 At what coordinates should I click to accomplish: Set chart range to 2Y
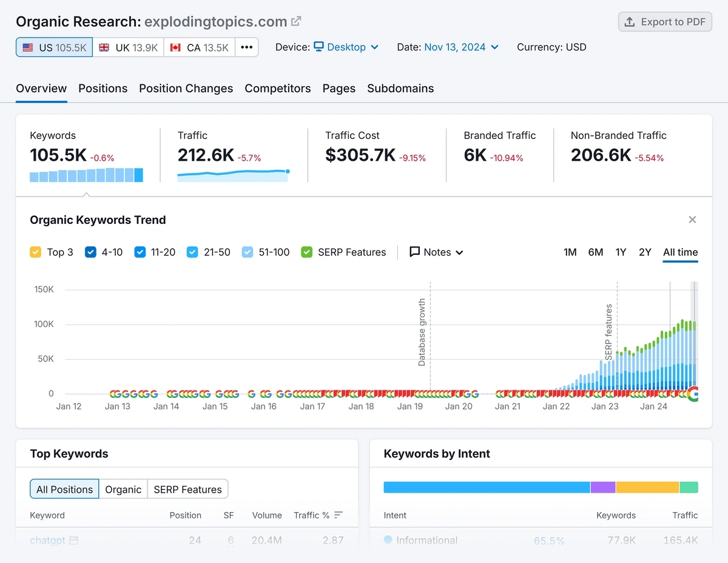tap(645, 252)
